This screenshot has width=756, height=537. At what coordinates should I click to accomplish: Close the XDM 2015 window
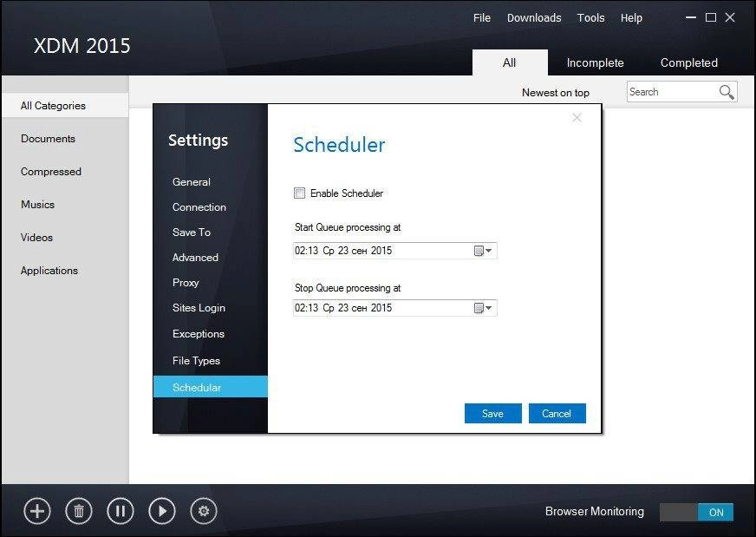[x=730, y=17]
